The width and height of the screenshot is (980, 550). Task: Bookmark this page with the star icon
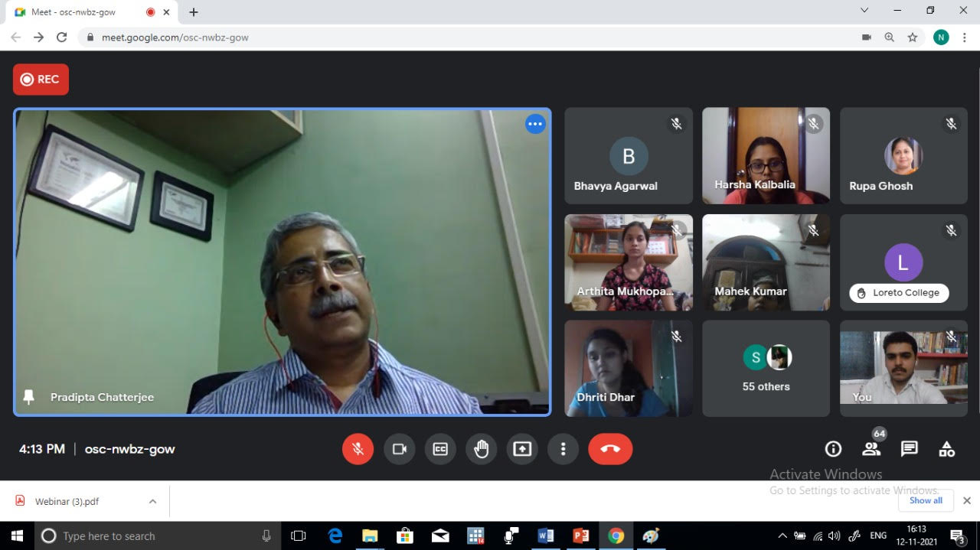coord(913,37)
